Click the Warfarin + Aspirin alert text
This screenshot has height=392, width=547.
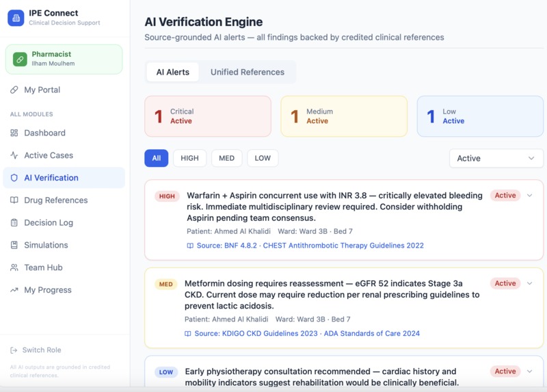[x=334, y=207]
